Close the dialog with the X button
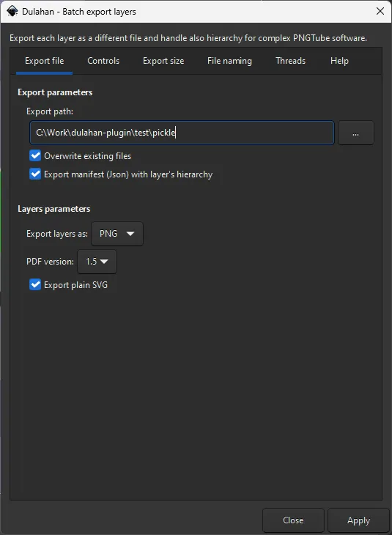392x535 pixels. [380, 11]
